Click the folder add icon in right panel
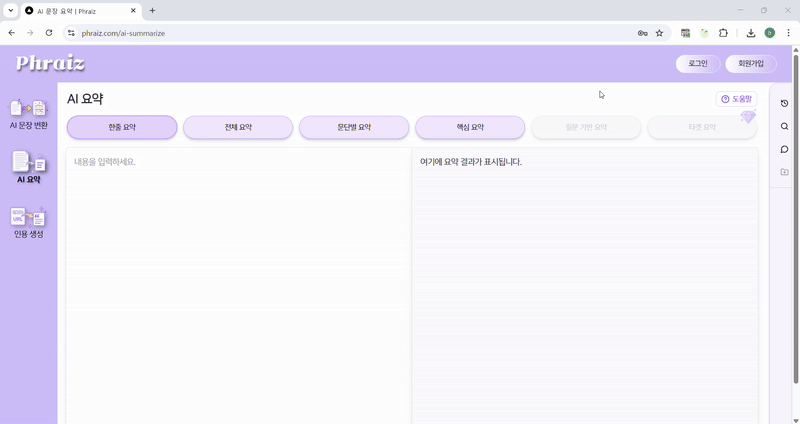 [x=784, y=172]
